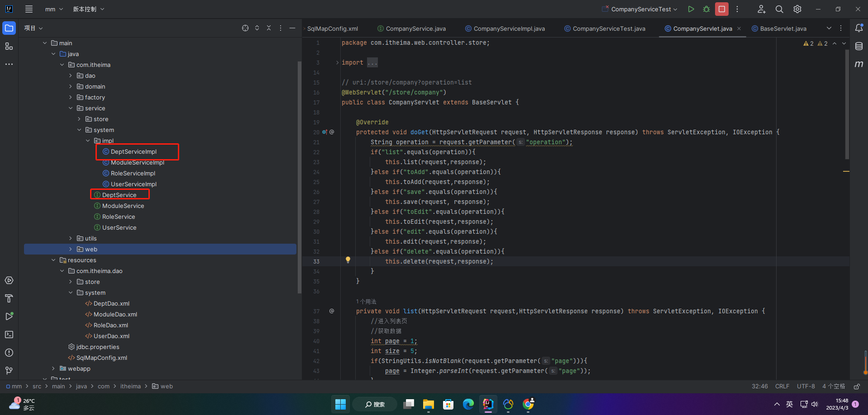Switch to CompanyServiceImpl.java tab
868x415 pixels.
pyautogui.click(x=505, y=28)
